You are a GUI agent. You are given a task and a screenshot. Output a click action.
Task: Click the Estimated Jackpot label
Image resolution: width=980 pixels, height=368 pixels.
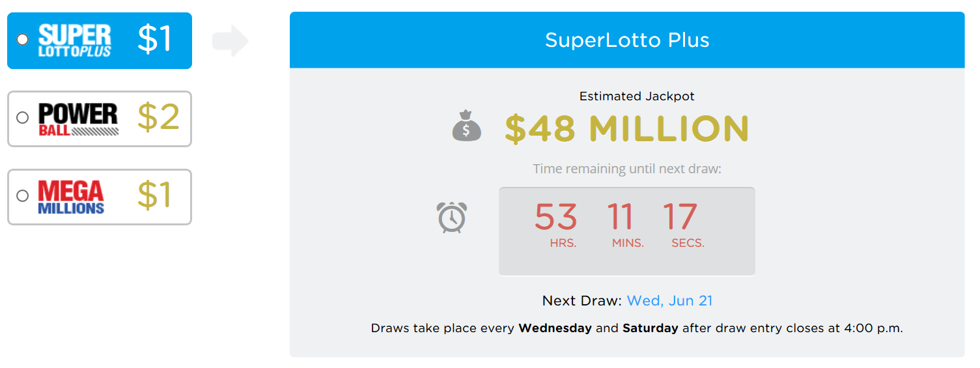coord(637,96)
